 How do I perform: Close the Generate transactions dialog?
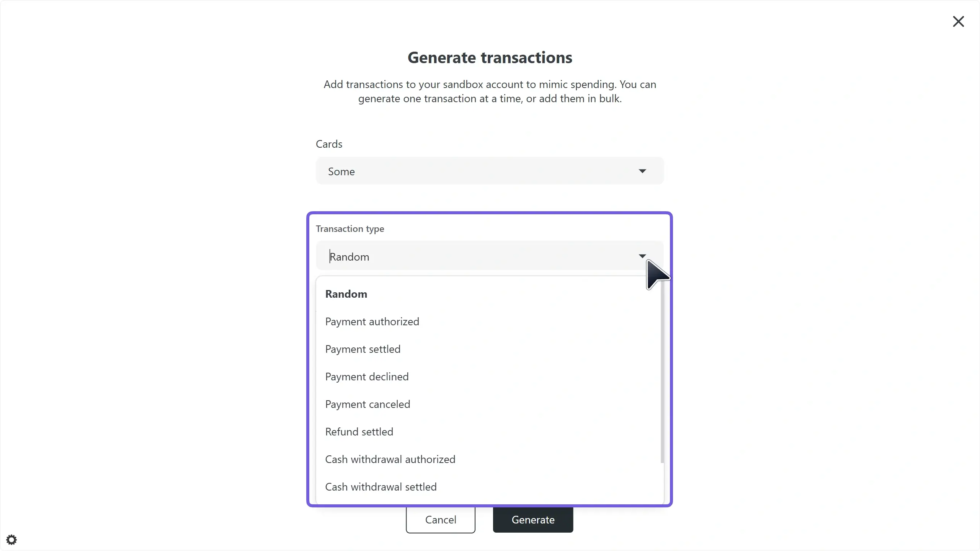[x=958, y=21]
